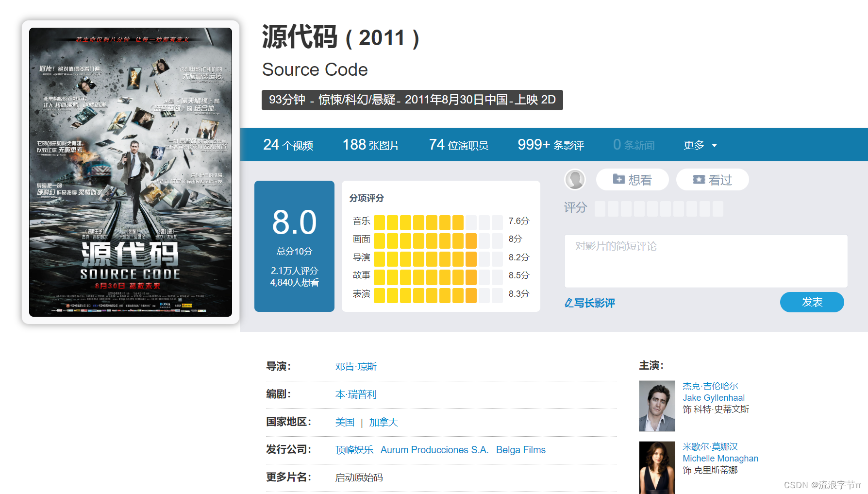Focus the short review text box
Screen dimensions: 868x494
coord(706,261)
